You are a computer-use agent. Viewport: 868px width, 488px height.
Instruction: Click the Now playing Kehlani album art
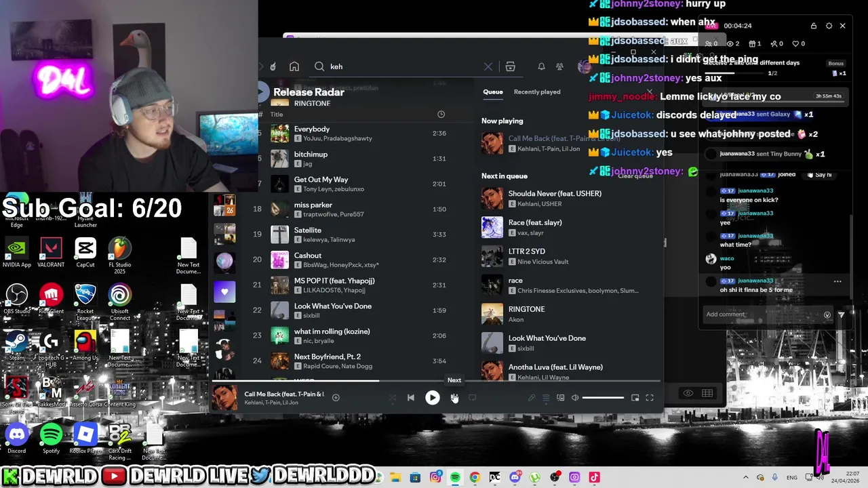tap(492, 144)
